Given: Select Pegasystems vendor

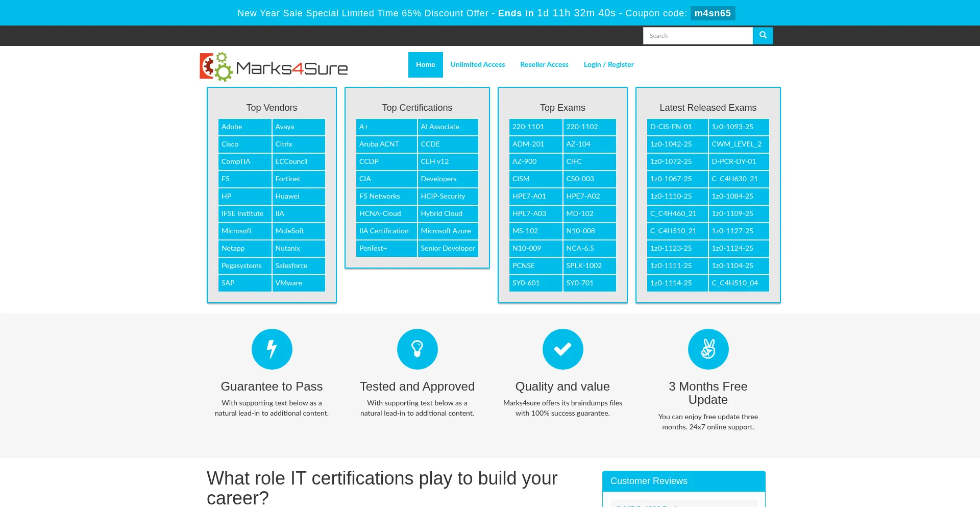Looking at the screenshot, I should point(244,265).
